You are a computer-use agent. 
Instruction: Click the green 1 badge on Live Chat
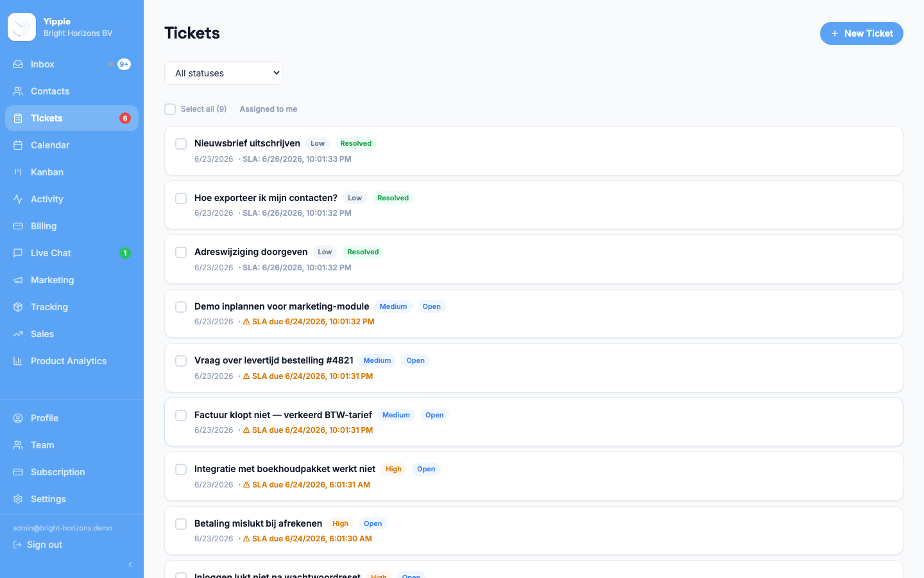click(125, 253)
